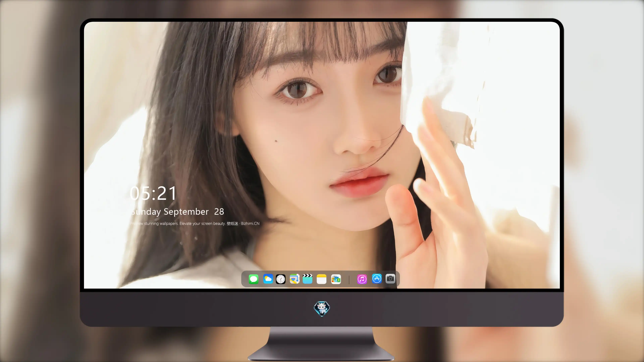Click the 05:21 clock display
Viewport: 644px width, 362px height.
pyautogui.click(x=153, y=193)
